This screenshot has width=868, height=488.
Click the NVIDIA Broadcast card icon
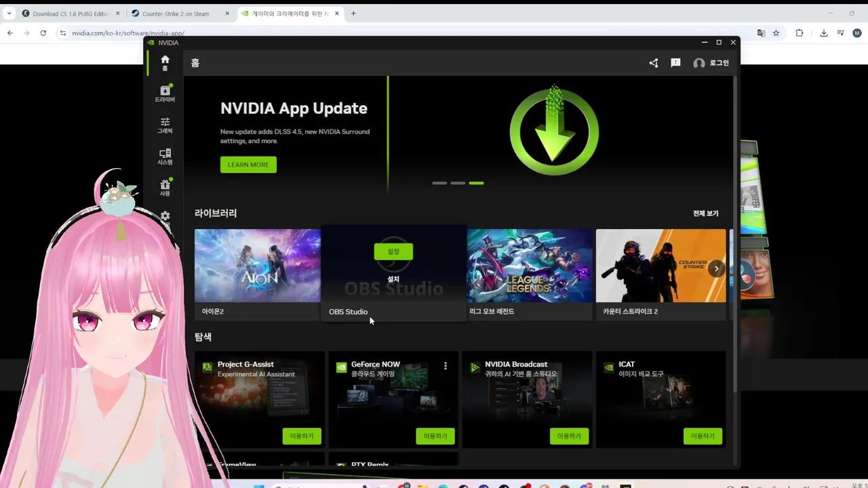475,367
